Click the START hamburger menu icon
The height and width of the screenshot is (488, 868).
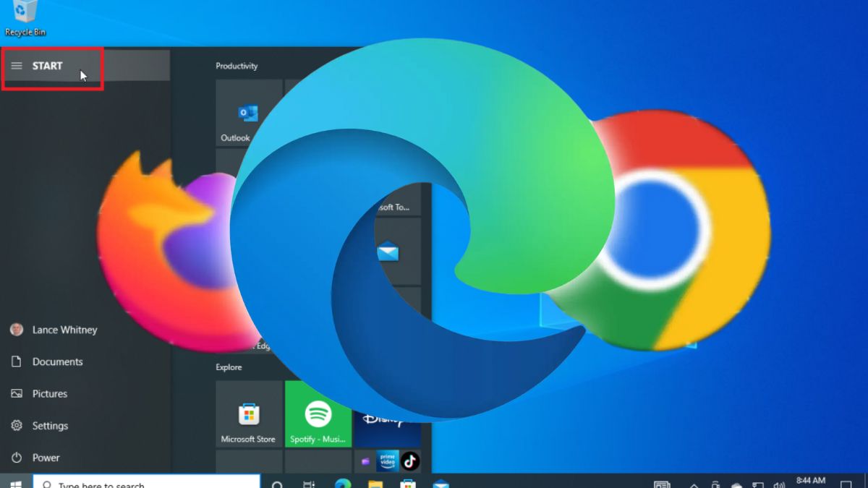17,66
